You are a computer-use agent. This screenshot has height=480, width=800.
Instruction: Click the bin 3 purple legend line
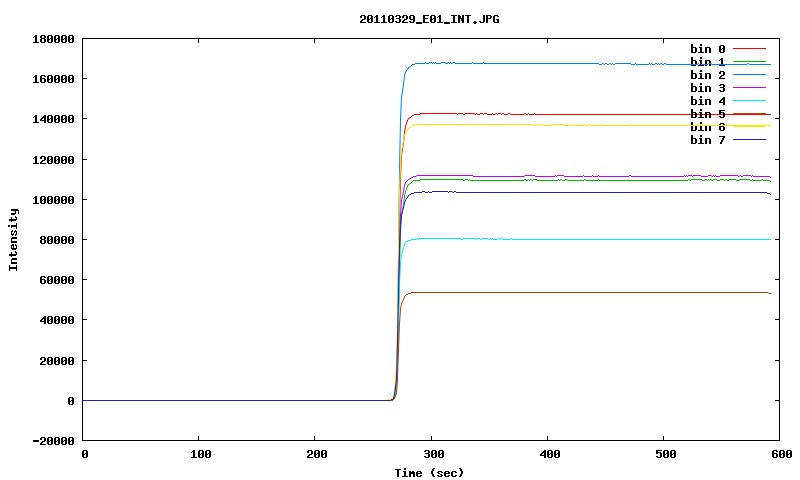pyautogui.click(x=749, y=88)
